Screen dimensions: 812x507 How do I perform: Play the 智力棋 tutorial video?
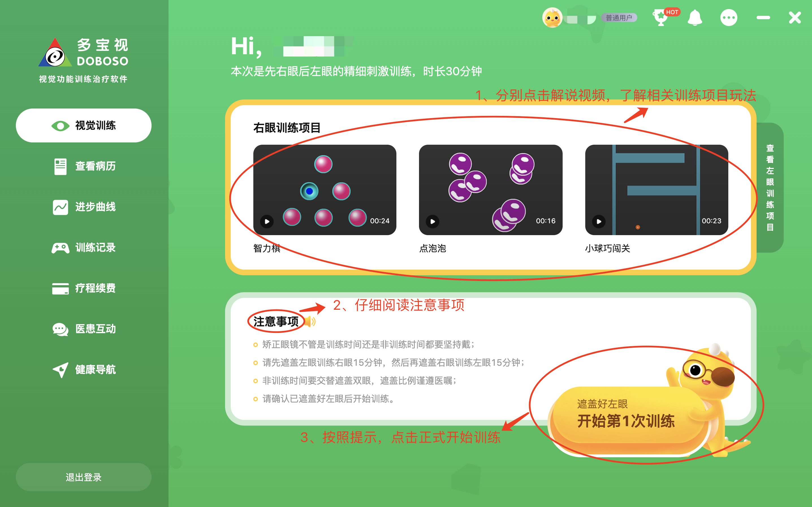(x=267, y=221)
